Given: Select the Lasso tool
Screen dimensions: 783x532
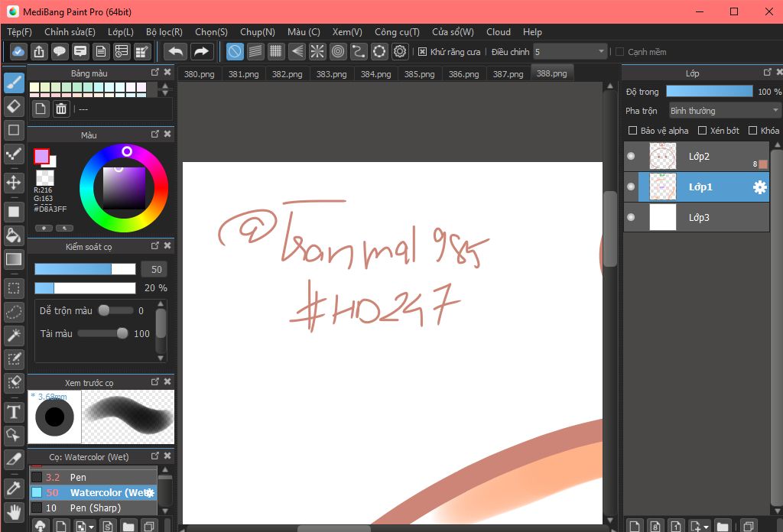Looking at the screenshot, I should click(x=14, y=312).
